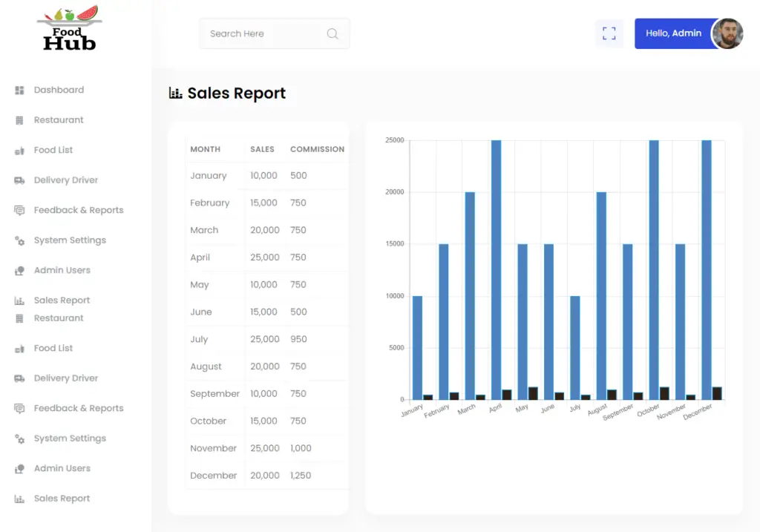Open Food List via its utensils icon
The width and height of the screenshot is (760, 532).
pyautogui.click(x=19, y=150)
